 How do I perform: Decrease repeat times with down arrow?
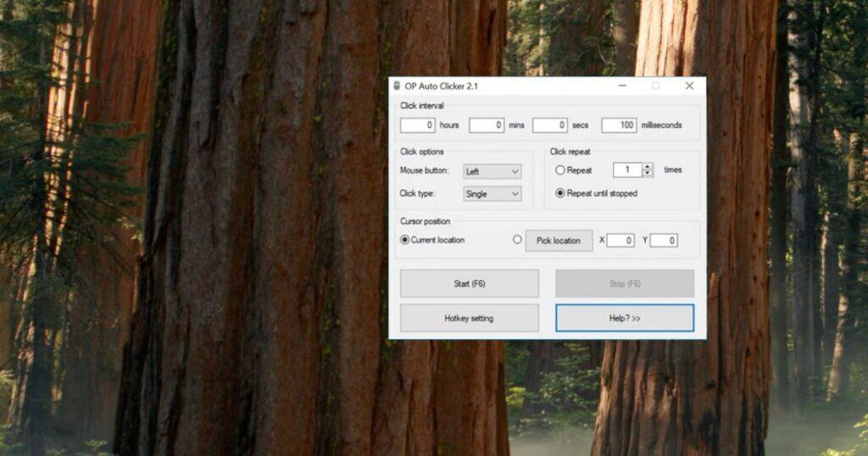coord(648,174)
